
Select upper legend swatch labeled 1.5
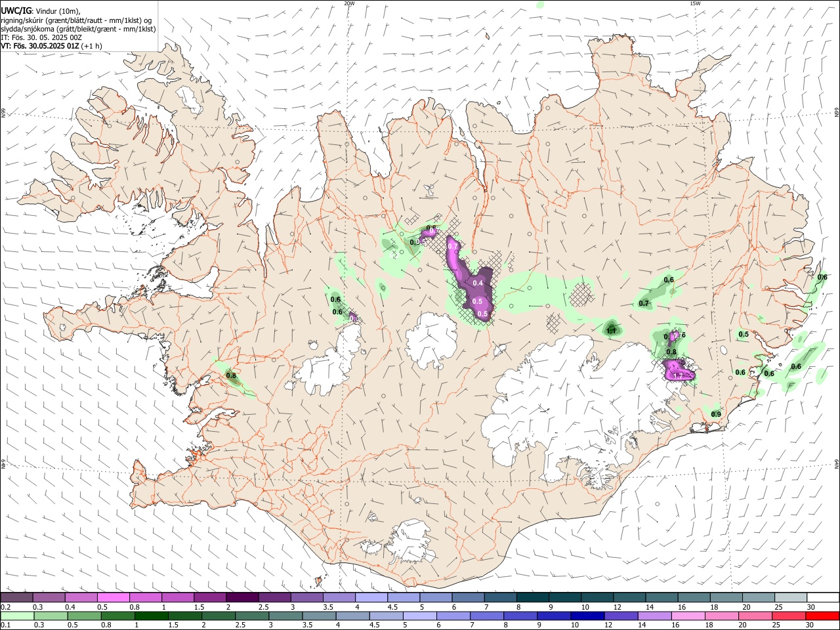210,597
